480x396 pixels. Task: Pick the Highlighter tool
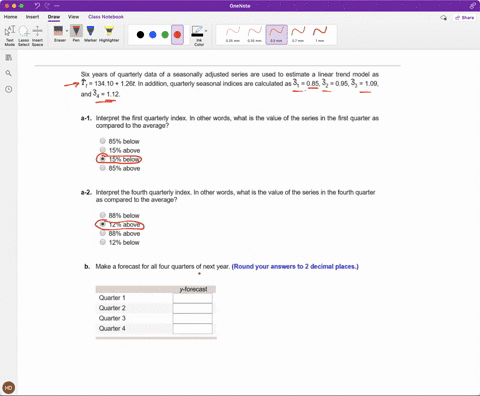coord(109,34)
